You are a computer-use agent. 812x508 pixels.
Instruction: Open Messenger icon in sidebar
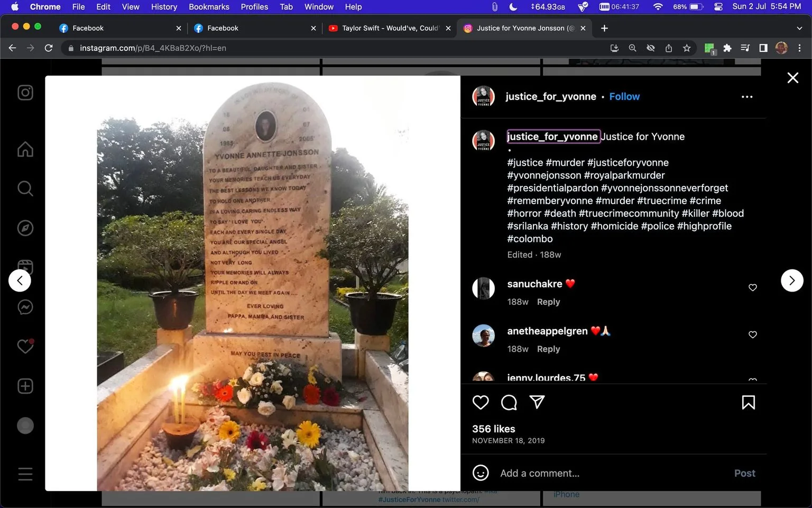(x=25, y=307)
